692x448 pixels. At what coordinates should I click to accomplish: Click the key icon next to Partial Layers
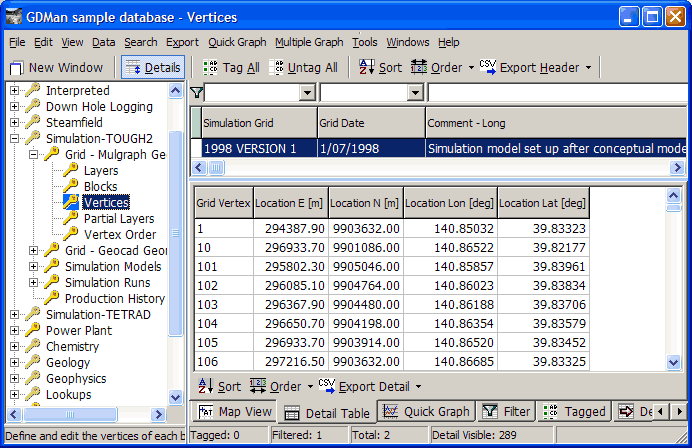pos(71,218)
